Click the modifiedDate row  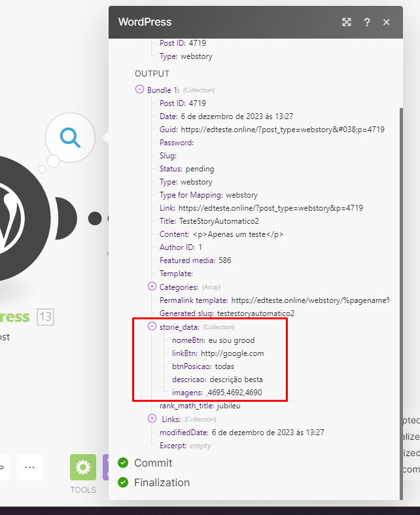241,433
